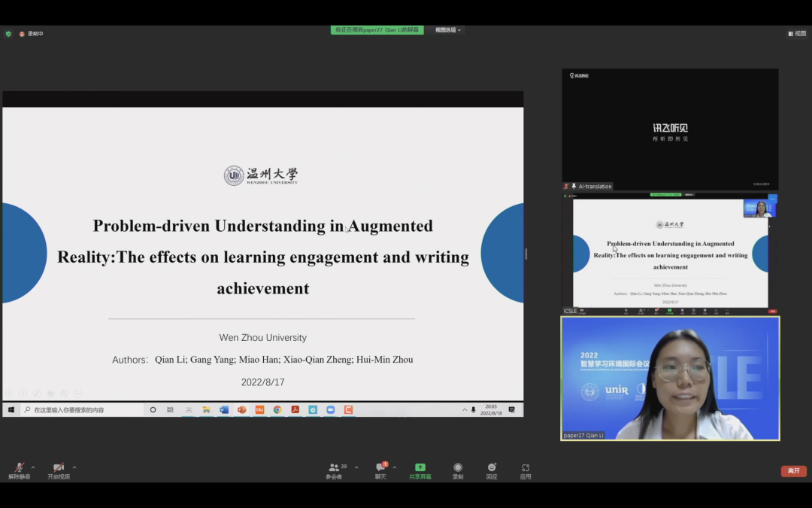Turn on video with the camera button

58,469
